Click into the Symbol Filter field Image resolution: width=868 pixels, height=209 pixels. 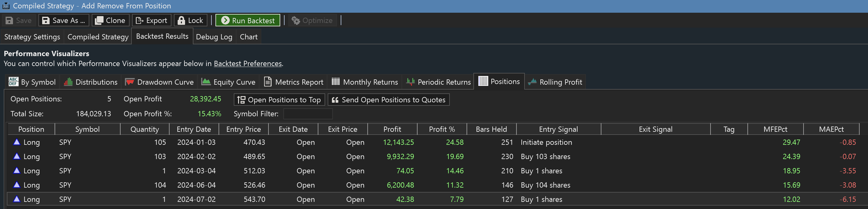click(x=308, y=114)
